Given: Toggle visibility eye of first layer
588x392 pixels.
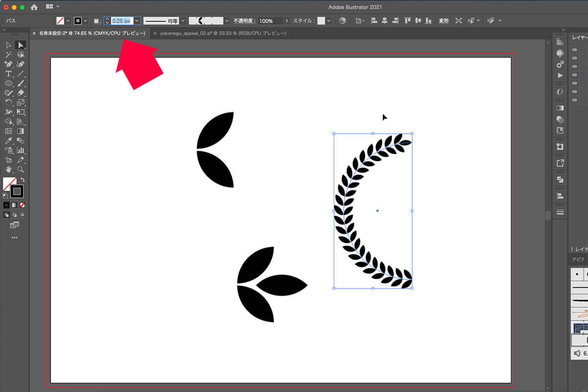Looking at the screenshot, I should pyautogui.click(x=574, y=49).
